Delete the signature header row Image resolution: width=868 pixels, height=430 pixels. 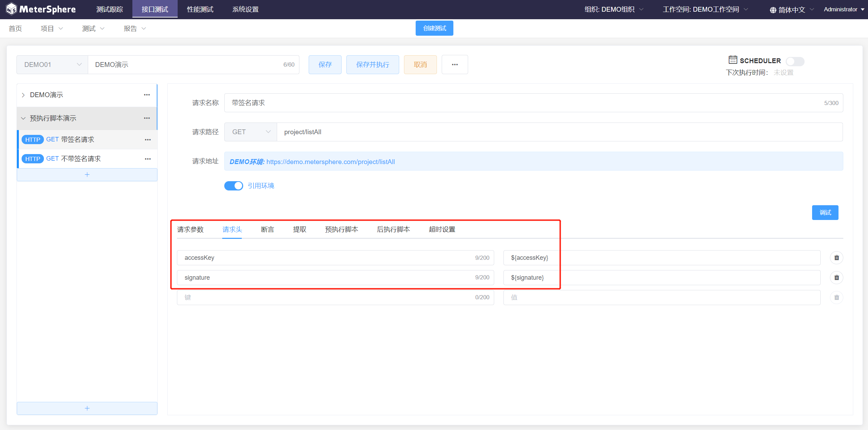tap(836, 278)
